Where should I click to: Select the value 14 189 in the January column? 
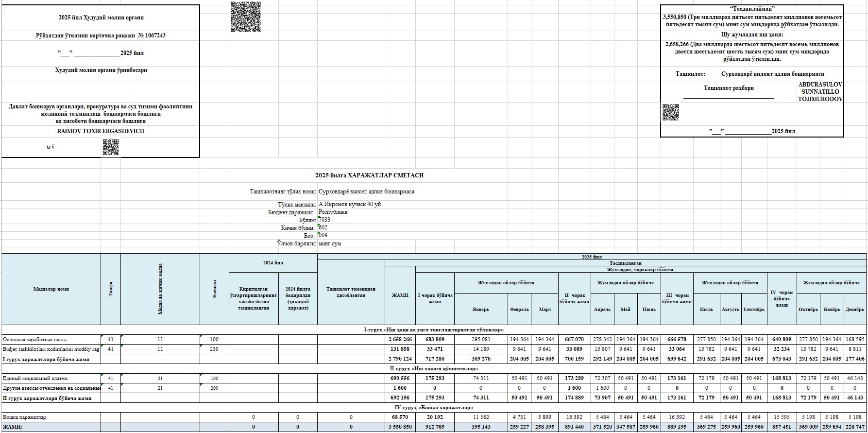pyautogui.click(x=481, y=349)
